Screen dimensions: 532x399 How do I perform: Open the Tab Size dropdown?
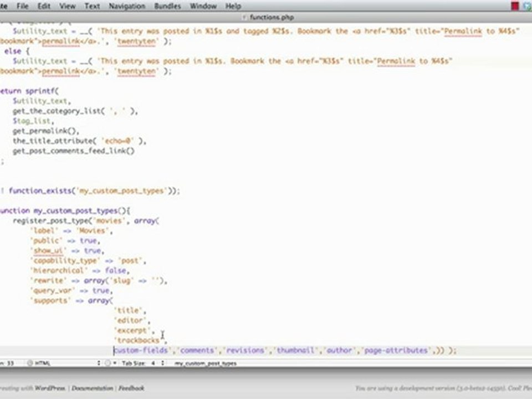143,363
